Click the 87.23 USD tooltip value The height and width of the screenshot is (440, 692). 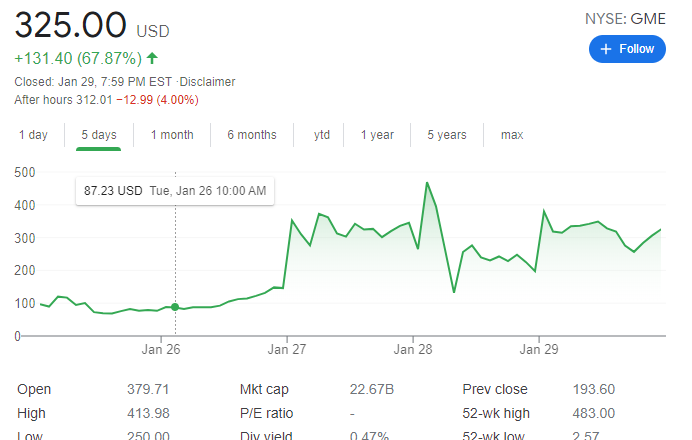pyautogui.click(x=113, y=191)
